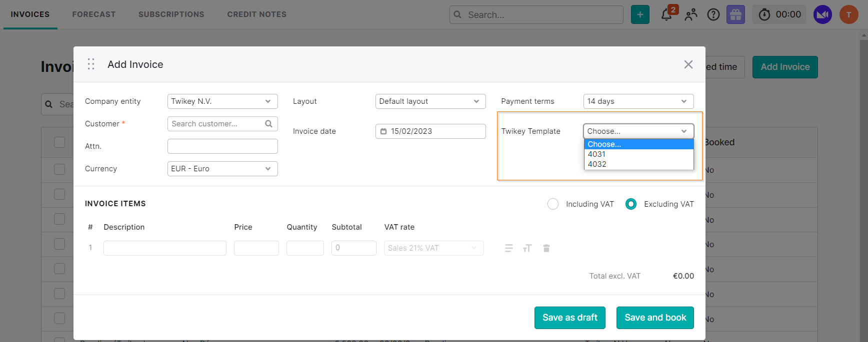Click the green plus quick-add icon
Screen dimensions: 868x342
point(640,15)
